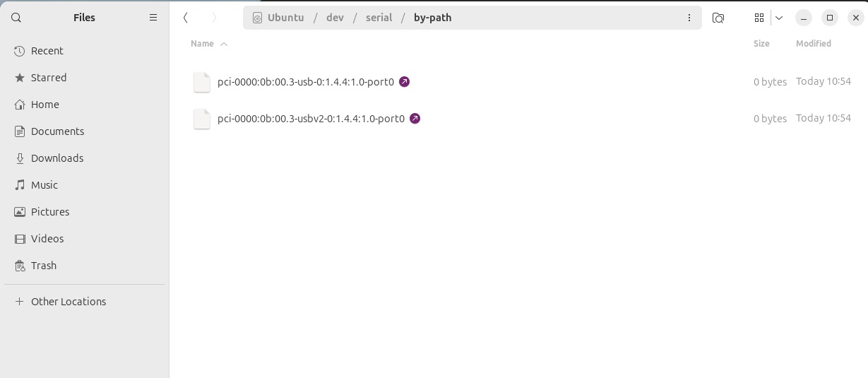Click by-path breadcrumb segment
Image resolution: width=868 pixels, height=378 pixels.
[432, 18]
